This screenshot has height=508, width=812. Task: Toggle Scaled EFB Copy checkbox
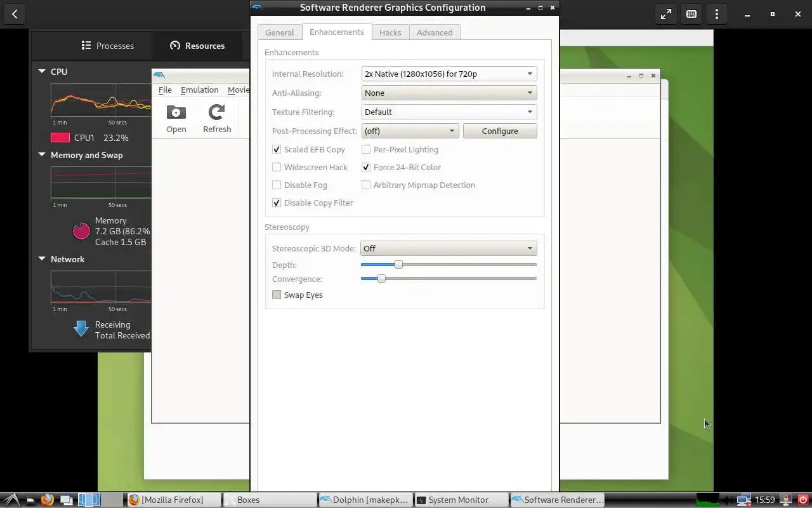tap(277, 150)
